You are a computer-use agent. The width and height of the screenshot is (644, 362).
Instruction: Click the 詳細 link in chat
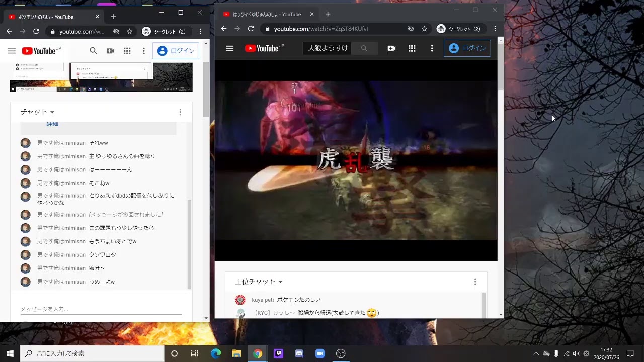[52, 124]
